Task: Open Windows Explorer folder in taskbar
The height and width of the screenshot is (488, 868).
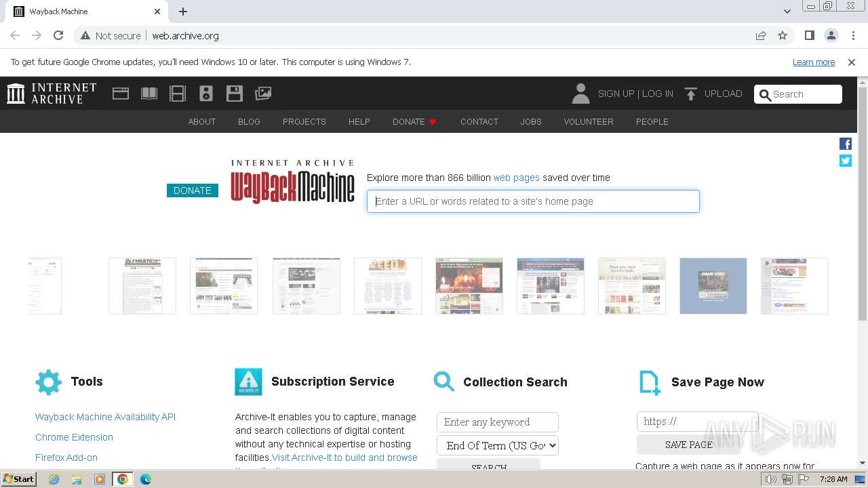Action: tap(77, 479)
